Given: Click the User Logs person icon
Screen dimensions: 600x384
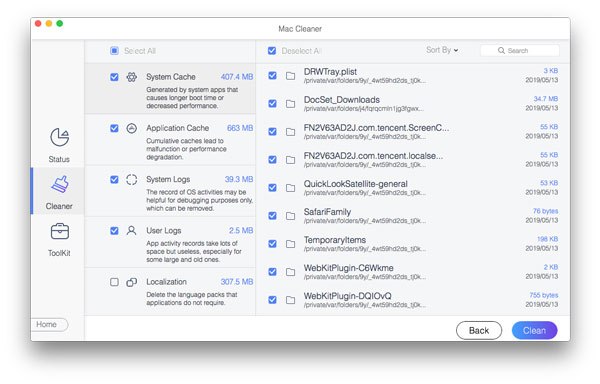Looking at the screenshot, I should 132,231.
